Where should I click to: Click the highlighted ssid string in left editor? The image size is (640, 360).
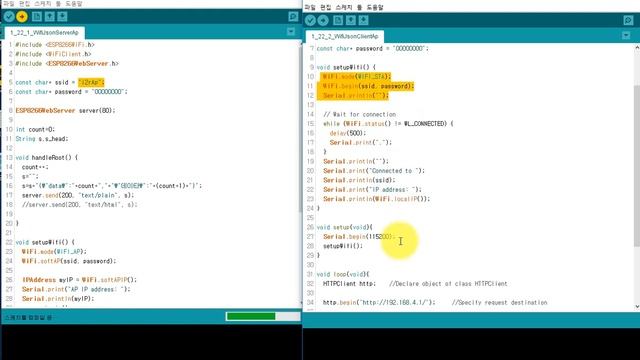pos(91,82)
